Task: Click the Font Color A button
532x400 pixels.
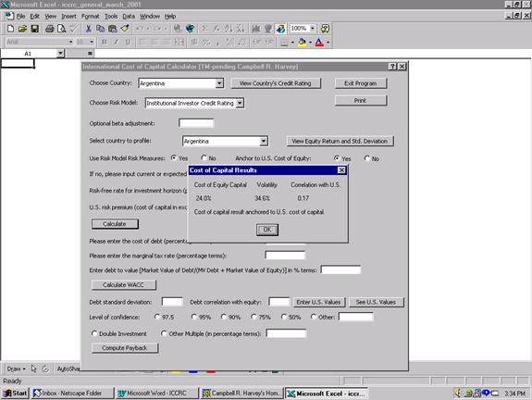Action: point(319,42)
